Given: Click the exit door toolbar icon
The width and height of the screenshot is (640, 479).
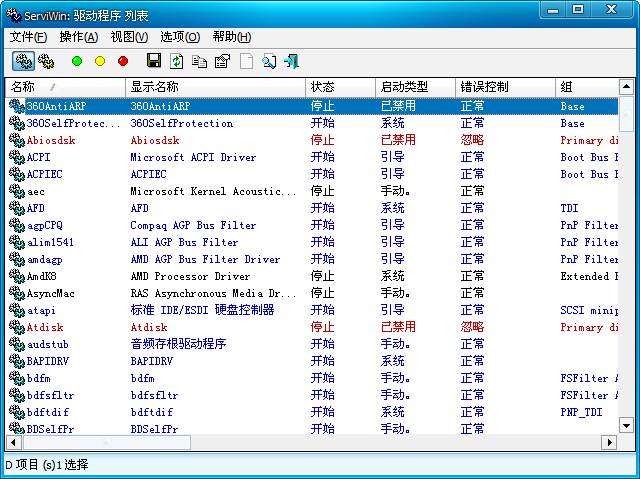Looking at the screenshot, I should (x=292, y=61).
